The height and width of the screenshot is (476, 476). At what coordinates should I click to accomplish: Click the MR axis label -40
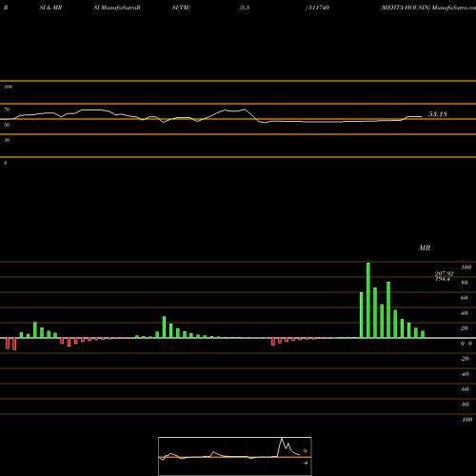click(x=465, y=374)
